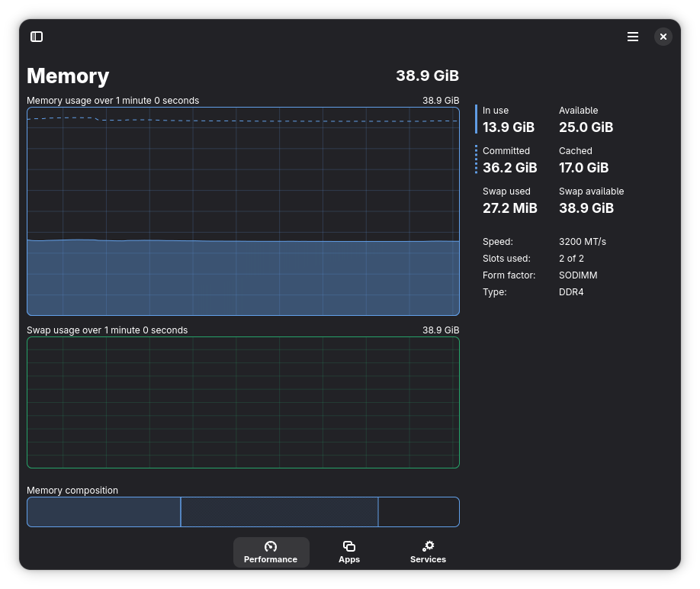Click the Swap available label
700x589 pixels.
tap(591, 192)
